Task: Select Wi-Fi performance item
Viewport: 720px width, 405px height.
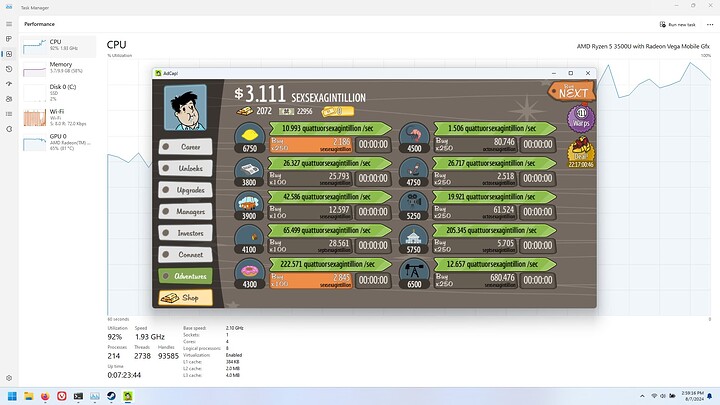Action: tap(58, 117)
